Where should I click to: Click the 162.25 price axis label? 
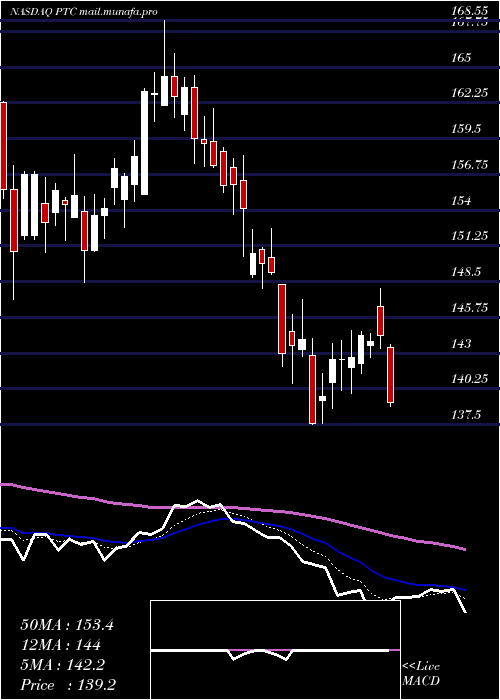coord(469,93)
